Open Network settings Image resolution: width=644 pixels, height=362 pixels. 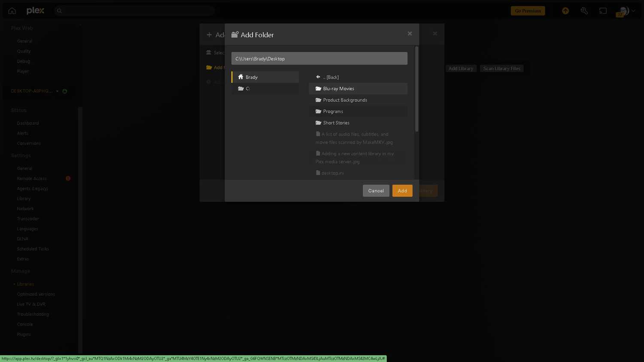point(25,209)
